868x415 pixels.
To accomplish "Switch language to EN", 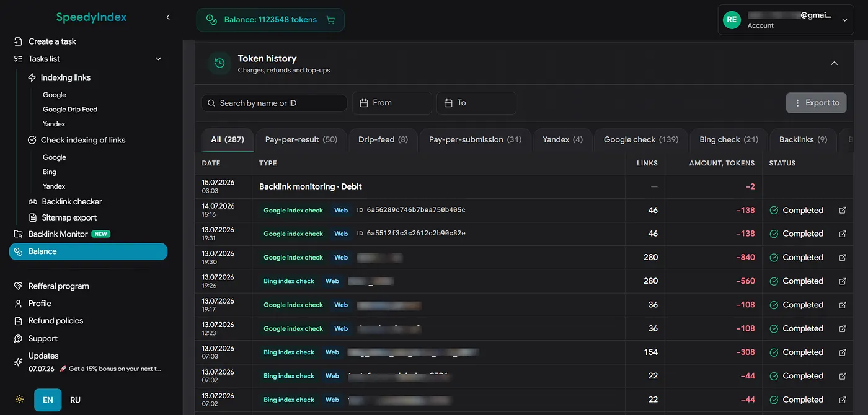I will click(x=48, y=400).
